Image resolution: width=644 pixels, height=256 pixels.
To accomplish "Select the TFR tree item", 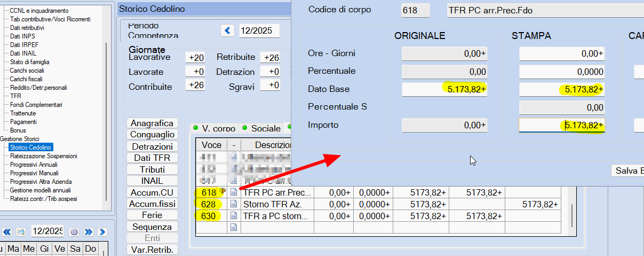I will tap(15, 96).
